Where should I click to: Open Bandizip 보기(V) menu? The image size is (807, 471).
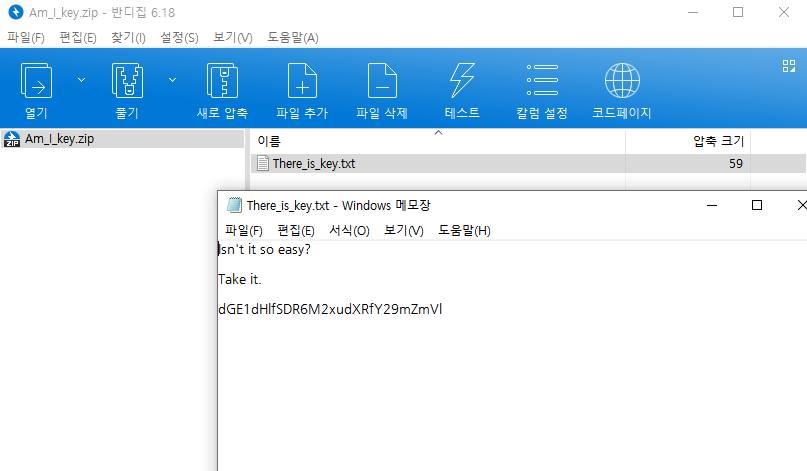point(233,38)
